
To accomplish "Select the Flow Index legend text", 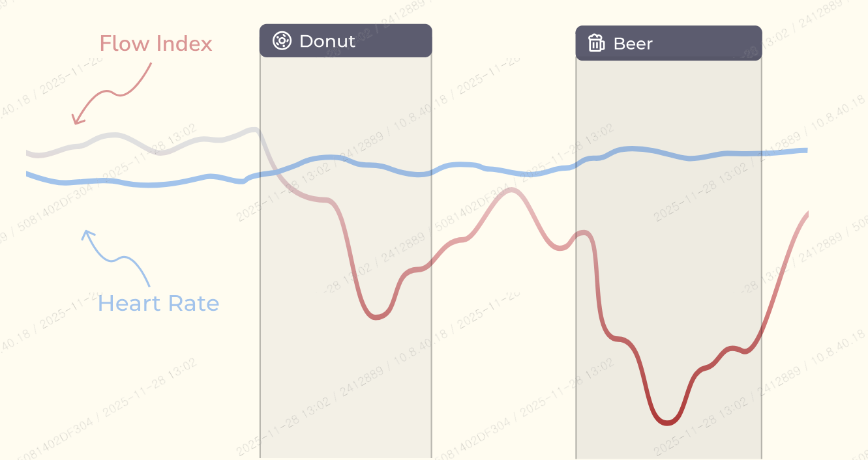I will pos(156,44).
